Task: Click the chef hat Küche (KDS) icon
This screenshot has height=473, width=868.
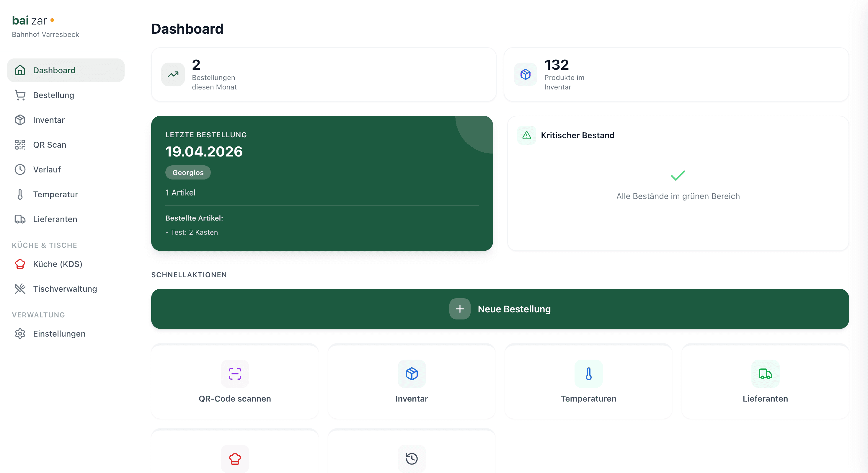Action: point(20,264)
